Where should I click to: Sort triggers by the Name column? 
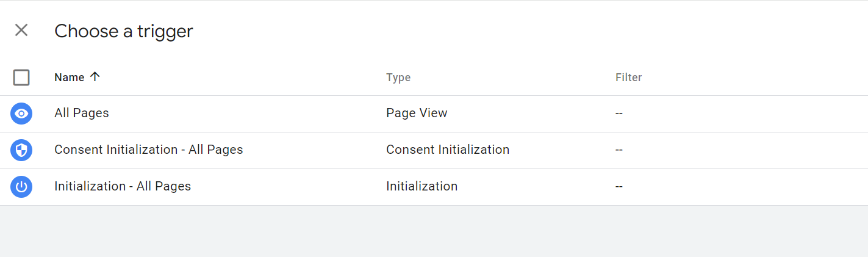pos(69,78)
